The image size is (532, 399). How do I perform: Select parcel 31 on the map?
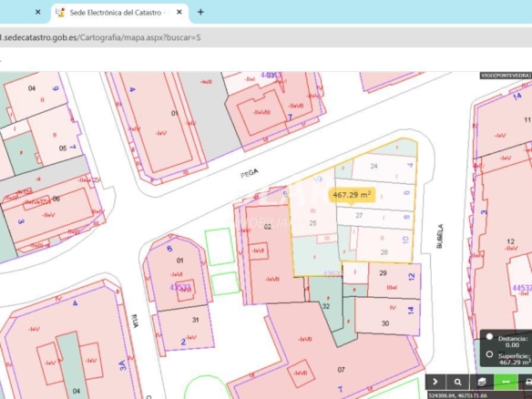196,320
